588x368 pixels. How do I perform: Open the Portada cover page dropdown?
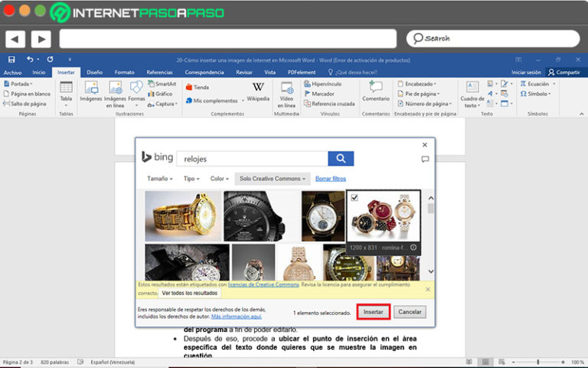coord(18,84)
